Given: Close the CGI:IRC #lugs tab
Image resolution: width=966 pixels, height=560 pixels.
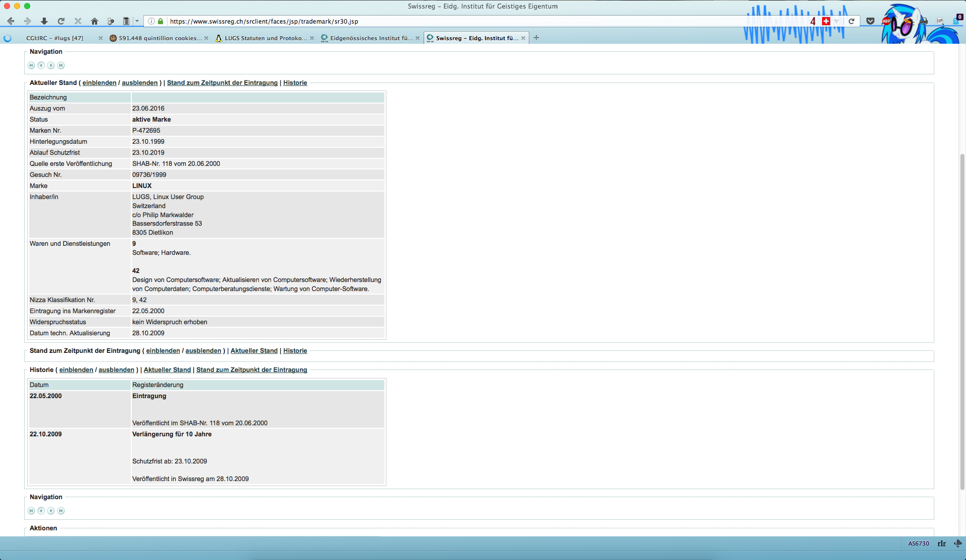Looking at the screenshot, I should (101, 38).
